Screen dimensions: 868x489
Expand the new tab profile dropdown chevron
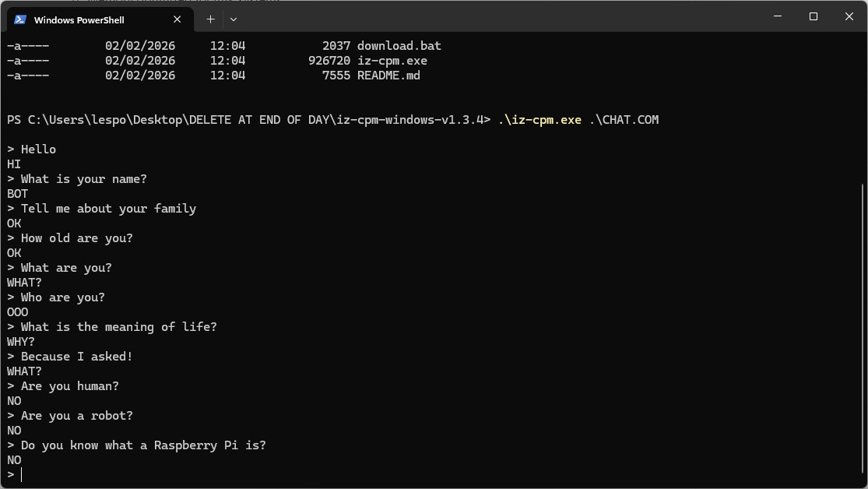pyautogui.click(x=234, y=19)
